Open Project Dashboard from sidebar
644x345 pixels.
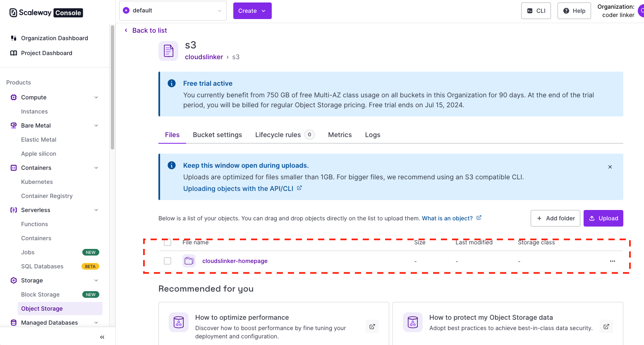[x=46, y=53]
